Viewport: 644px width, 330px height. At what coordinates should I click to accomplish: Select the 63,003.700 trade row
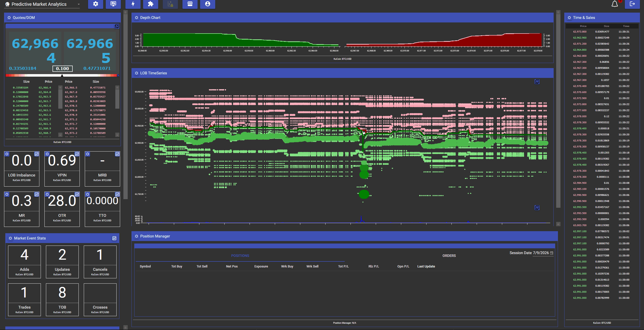pyautogui.click(x=602, y=225)
